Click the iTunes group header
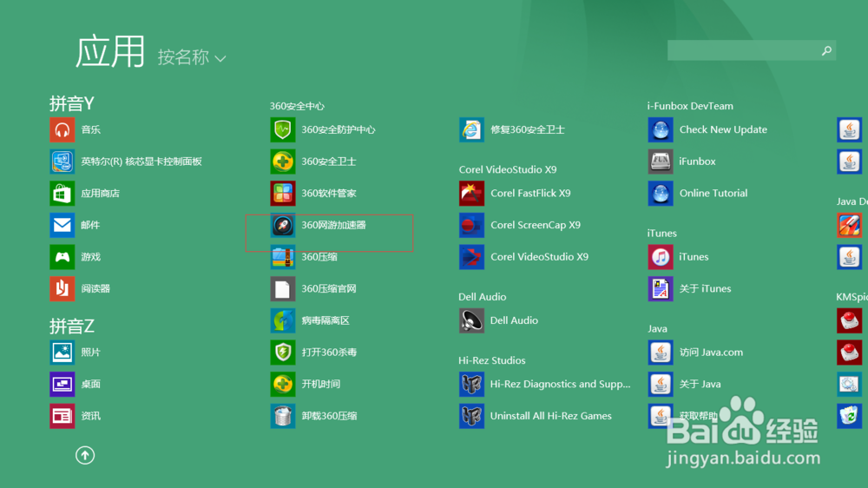The height and width of the screenshot is (488, 868). tap(662, 234)
